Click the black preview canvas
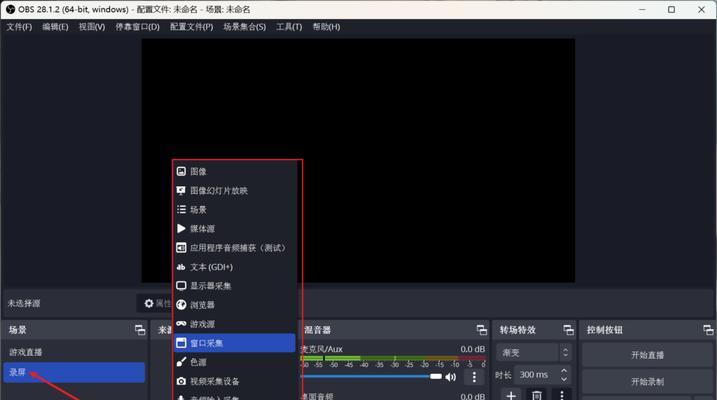 [x=358, y=160]
